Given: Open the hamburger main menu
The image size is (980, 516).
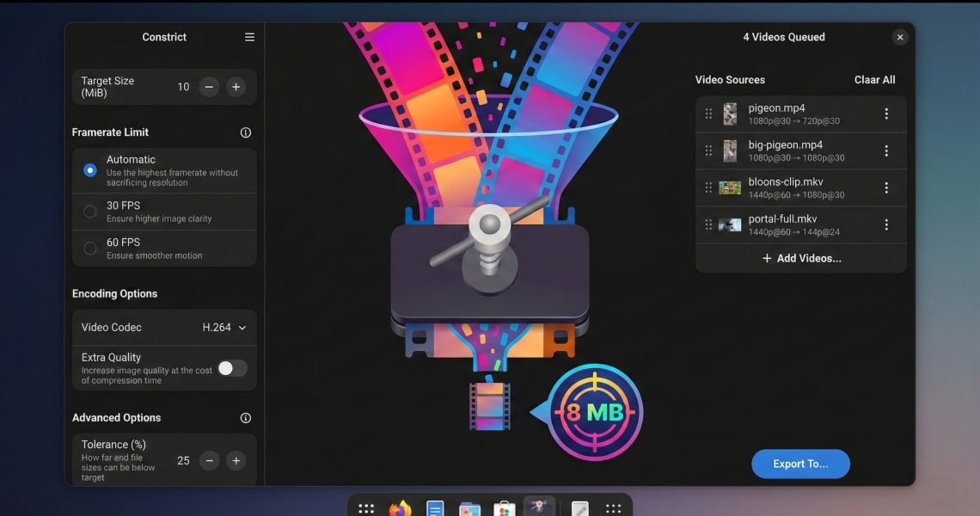Looking at the screenshot, I should pos(249,37).
